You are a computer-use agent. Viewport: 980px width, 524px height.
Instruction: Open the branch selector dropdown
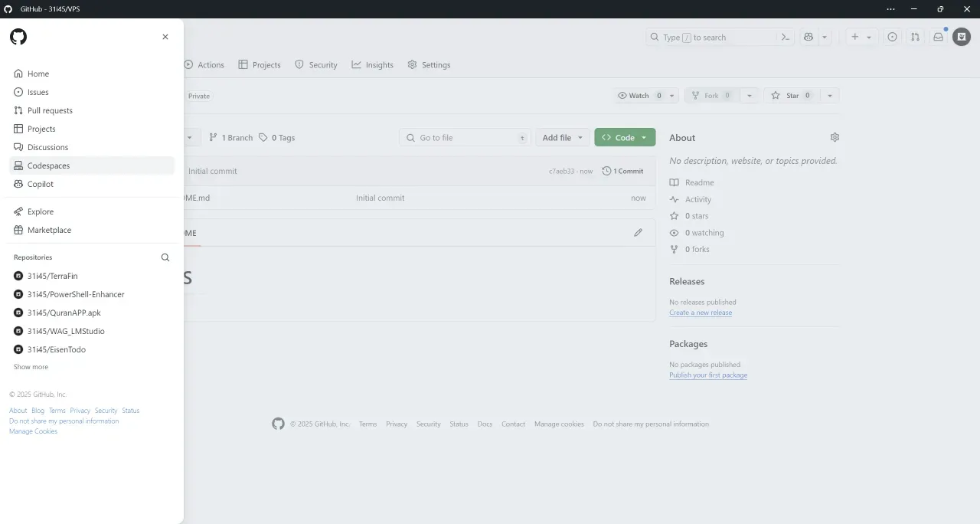[191, 138]
